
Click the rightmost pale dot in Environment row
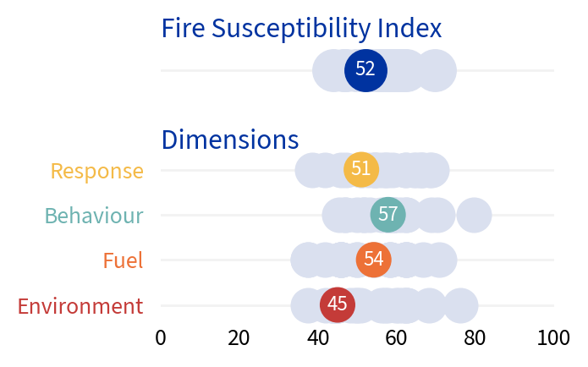click(x=460, y=305)
